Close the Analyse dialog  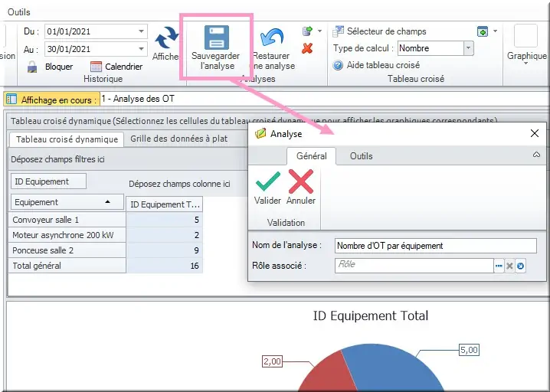coord(535,133)
